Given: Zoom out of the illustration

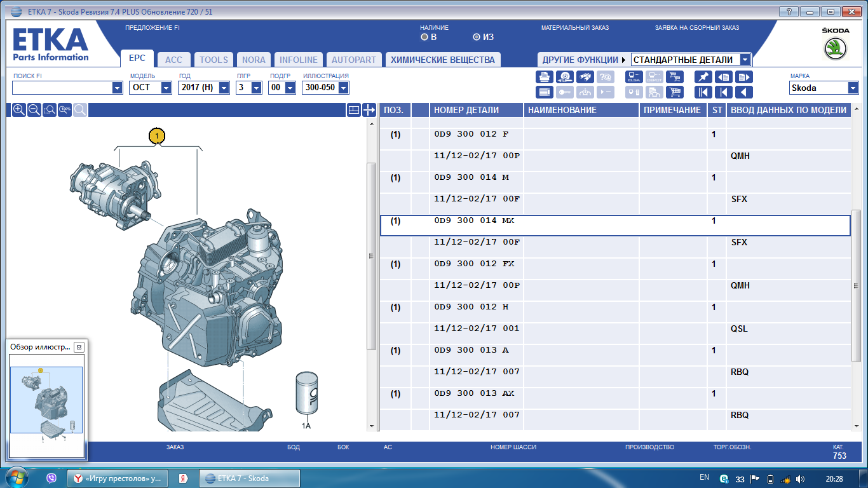Looking at the screenshot, I should [34, 110].
